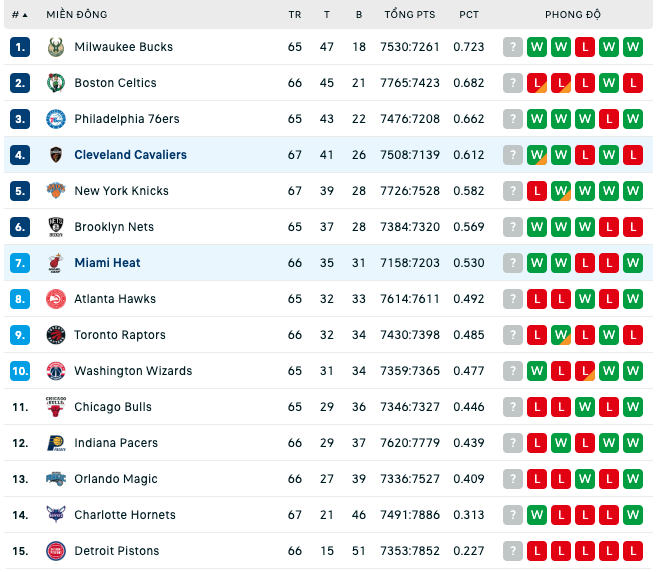Select the Chicago Bulls logo

[56, 407]
